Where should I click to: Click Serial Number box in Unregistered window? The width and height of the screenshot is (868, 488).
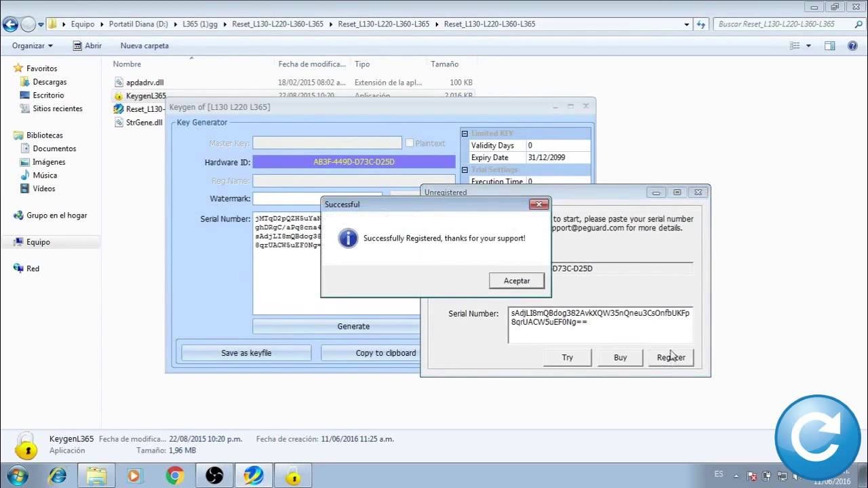point(600,325)
